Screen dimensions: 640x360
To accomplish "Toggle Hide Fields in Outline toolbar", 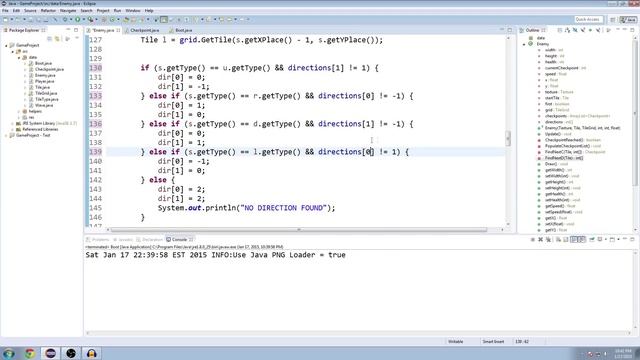I will [575, 30].
